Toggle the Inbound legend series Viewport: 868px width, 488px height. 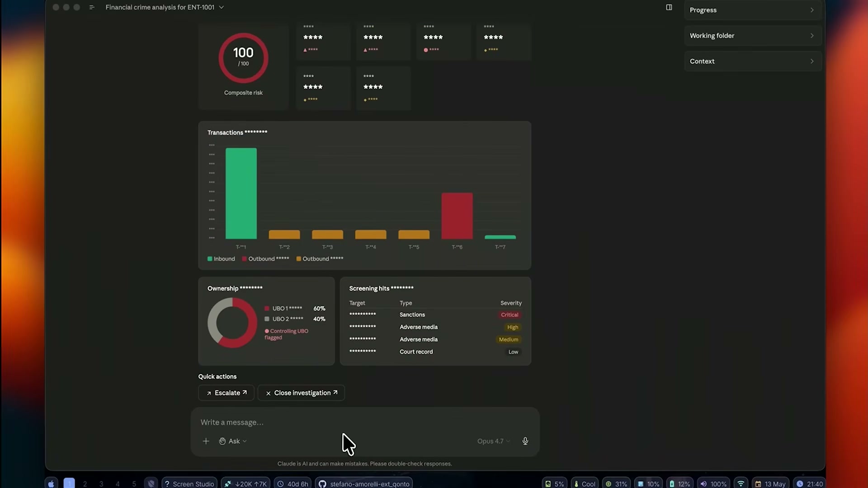click(x=221, y=259)
